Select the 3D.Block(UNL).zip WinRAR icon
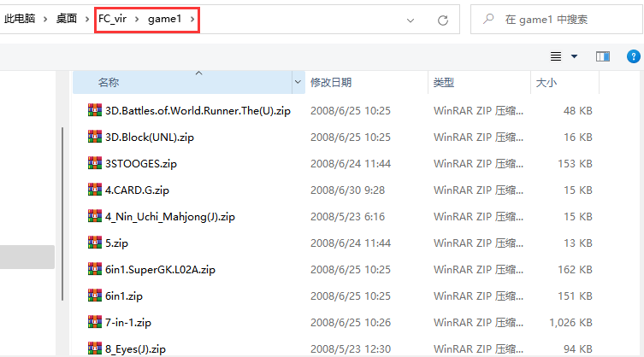This screenshot has width=644, height=357. [x=95, y=137]
